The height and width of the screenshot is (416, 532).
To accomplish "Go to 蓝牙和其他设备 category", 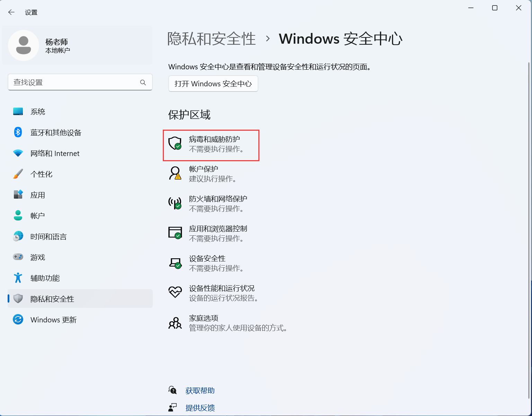I will [x=80, y=132].
